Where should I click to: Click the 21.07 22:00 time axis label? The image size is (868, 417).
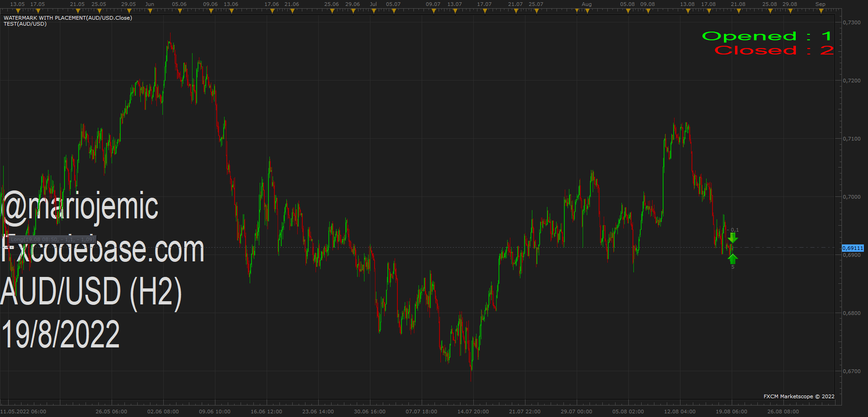525,412
